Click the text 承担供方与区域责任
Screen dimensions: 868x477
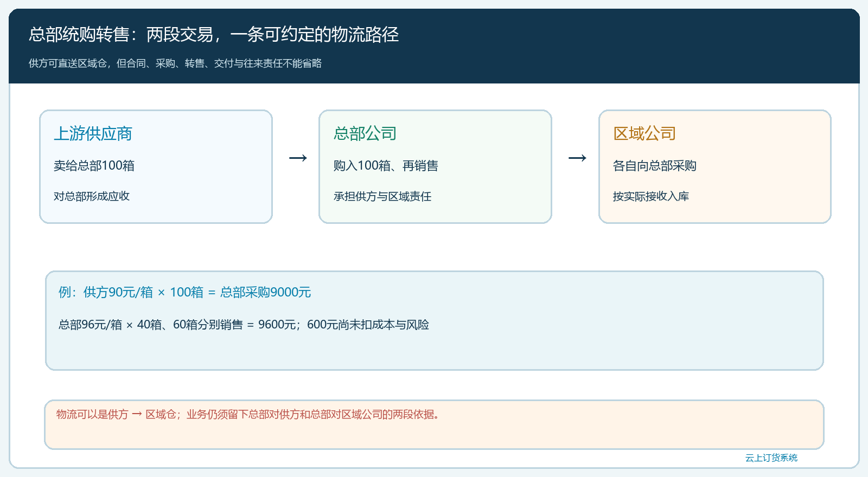382,196
